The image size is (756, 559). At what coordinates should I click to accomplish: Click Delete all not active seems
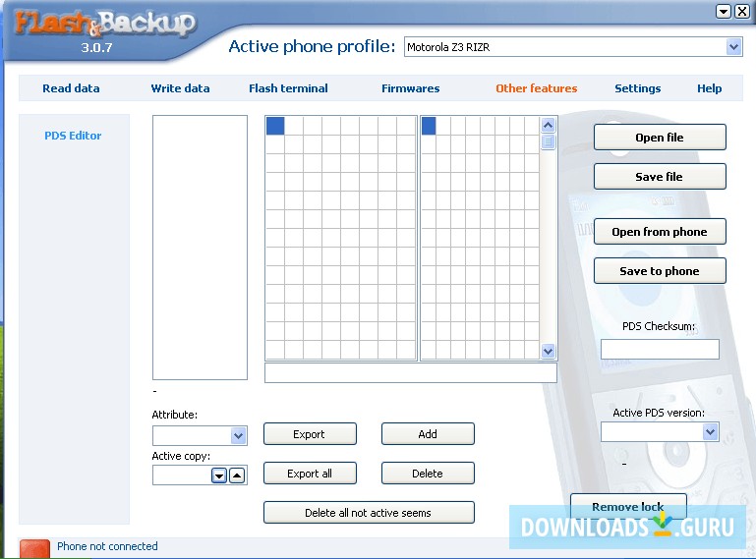point(369,513)
